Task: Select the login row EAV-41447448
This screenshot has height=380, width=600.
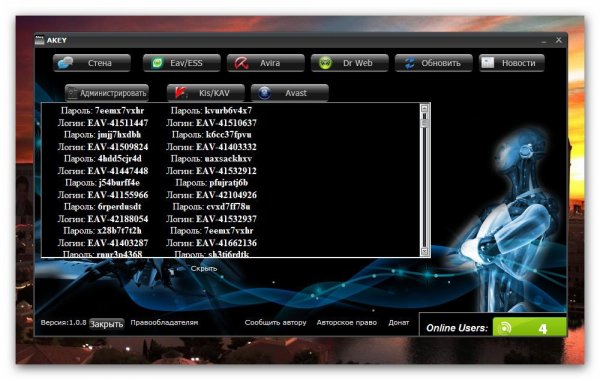Action: [103, 171]
